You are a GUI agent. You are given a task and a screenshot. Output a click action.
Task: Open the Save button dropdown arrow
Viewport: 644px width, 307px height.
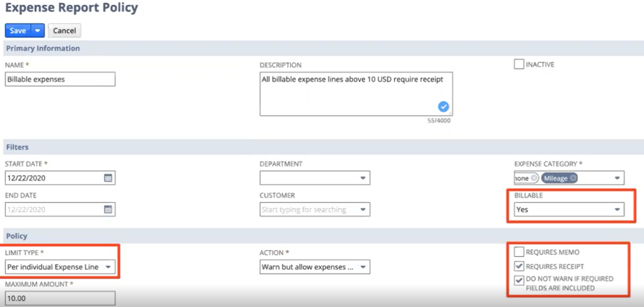38,30
